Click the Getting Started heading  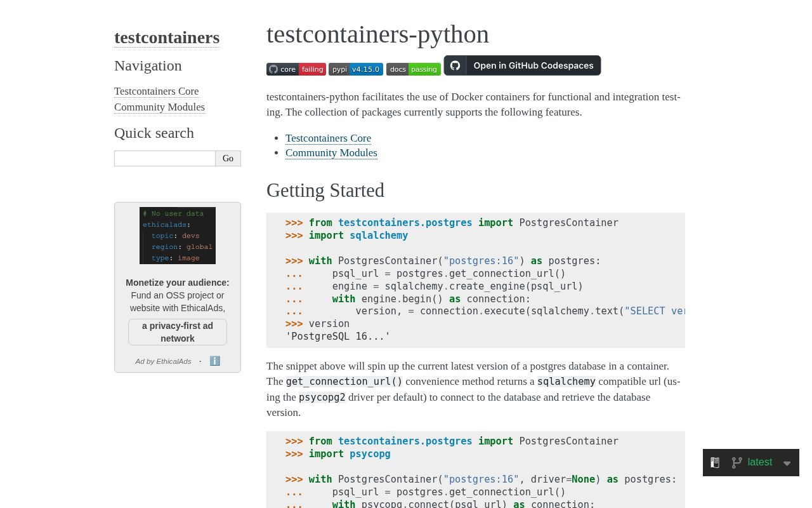pyautogui.click(x=325, y=190)
